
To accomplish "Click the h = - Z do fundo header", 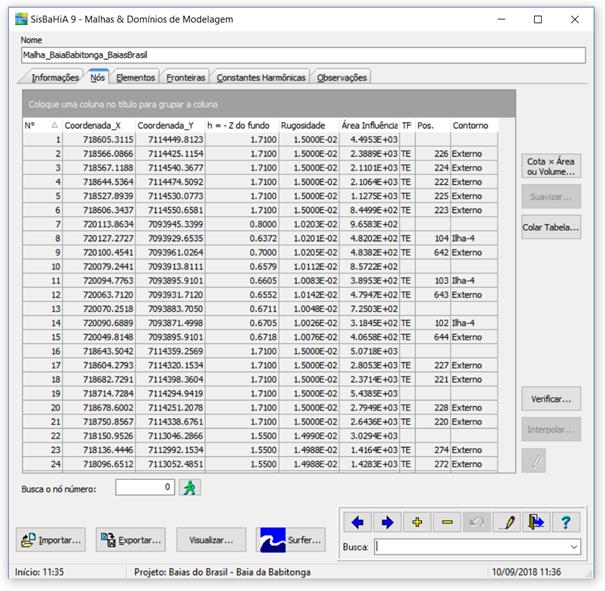I will point(242,125).
